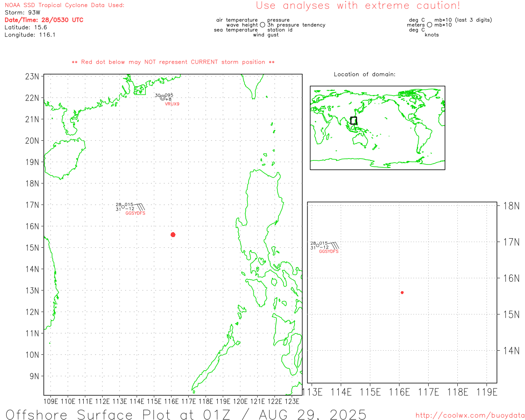Click the '123E' longitude axis label
This screenshot has width=525, height=420.
tap(292, 401)
